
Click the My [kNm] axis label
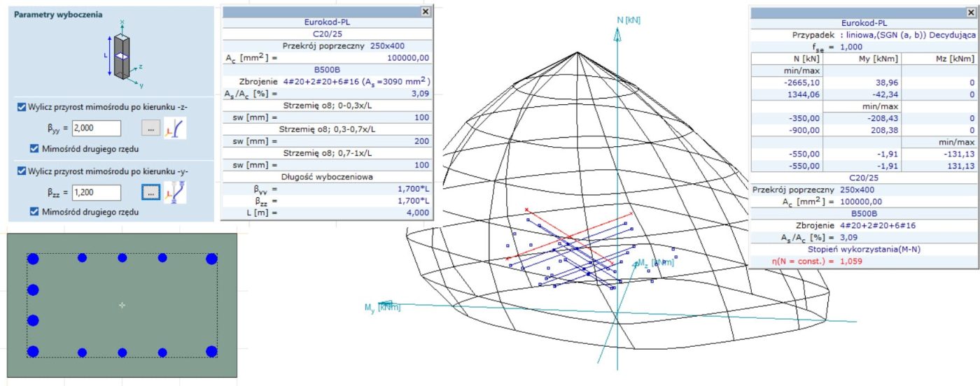[381, 307]
